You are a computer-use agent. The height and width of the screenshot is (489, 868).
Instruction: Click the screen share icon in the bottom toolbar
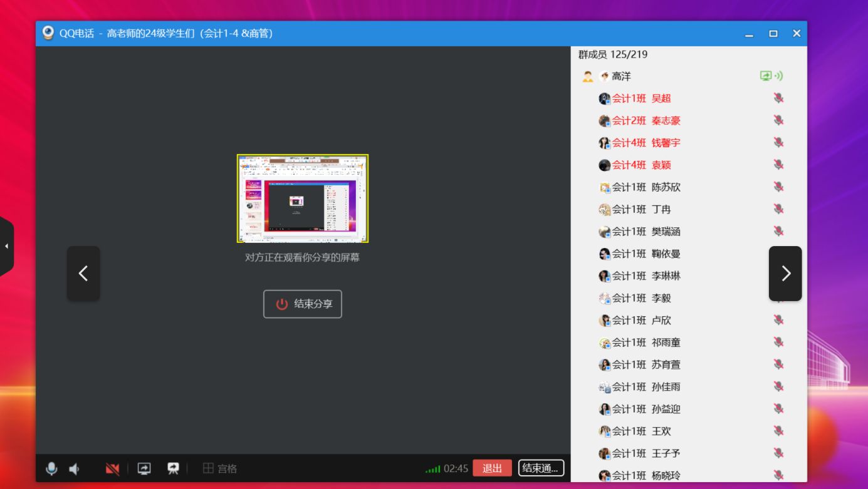tap(144, 468)
